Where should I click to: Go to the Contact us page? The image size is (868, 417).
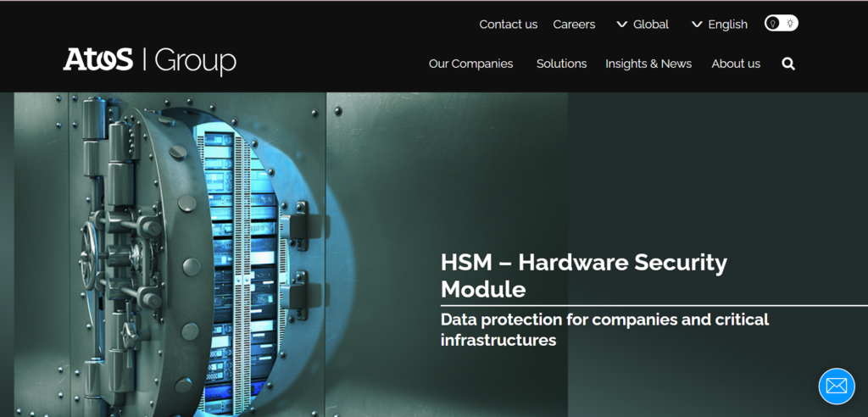point(508,25)
